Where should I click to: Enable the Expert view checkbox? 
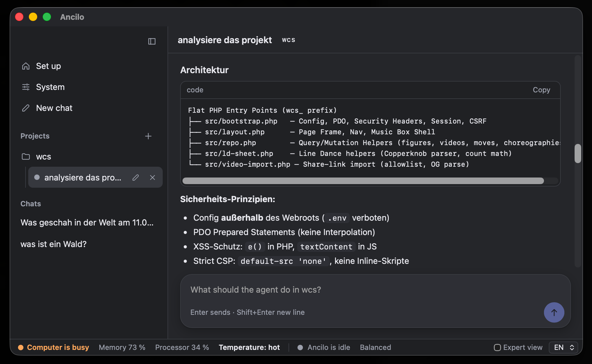(497, 348)
